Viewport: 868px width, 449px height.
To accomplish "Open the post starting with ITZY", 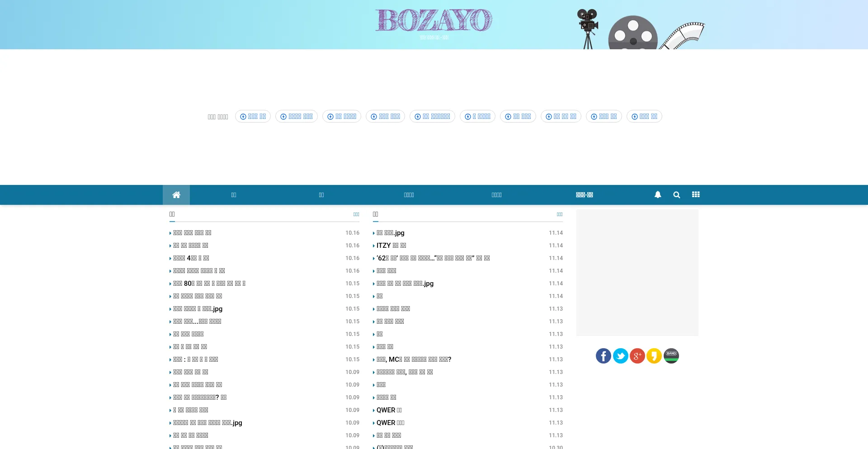I will tap(391, 246).
